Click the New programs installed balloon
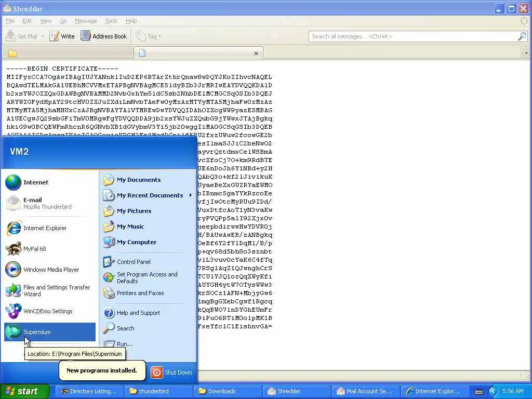Viewport: 532px width, 399px height. [x=102, y=370]
